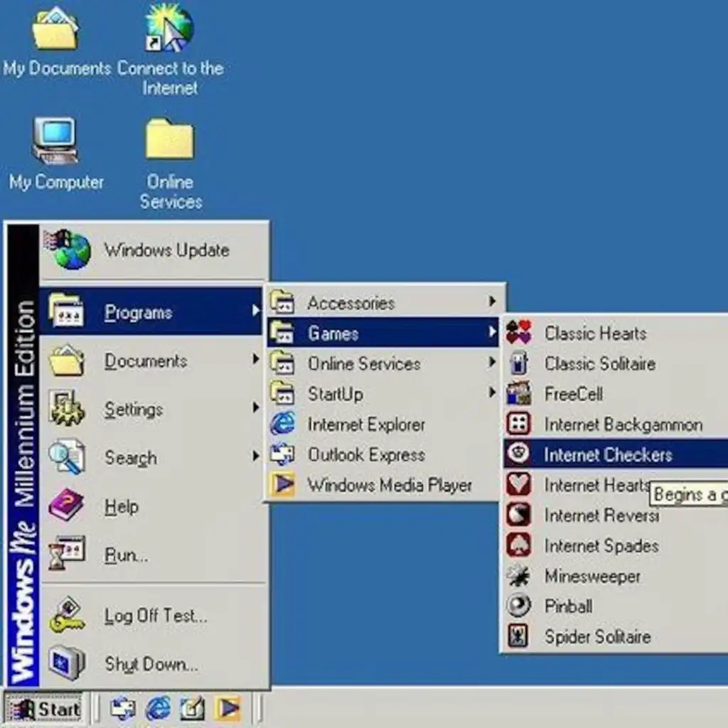728x728 pixels.
Task: Click the Internet Backgammon dice icon
Action: (518, 424)
